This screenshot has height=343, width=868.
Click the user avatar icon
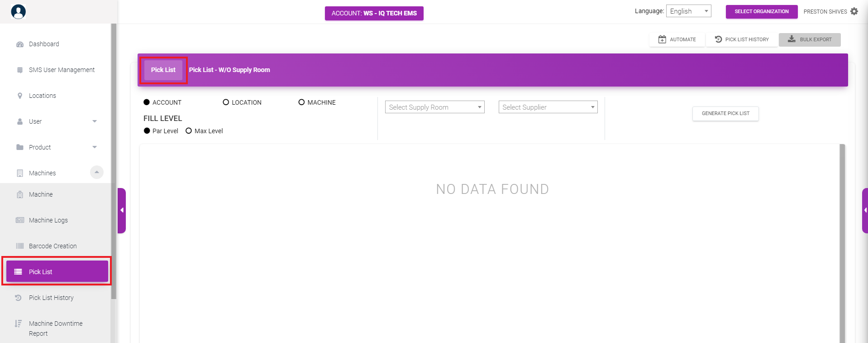(x=19, y=12)
